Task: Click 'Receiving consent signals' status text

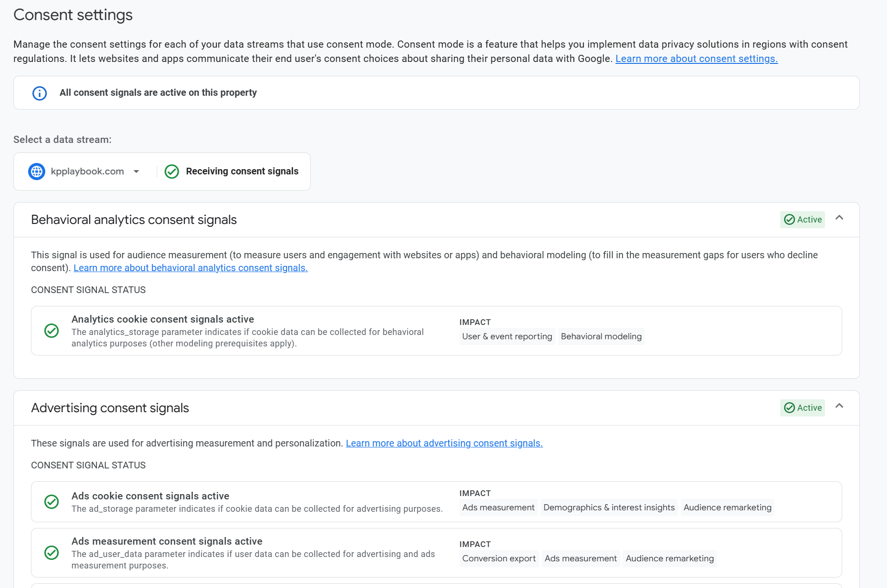Action: [x=242, y=172]
